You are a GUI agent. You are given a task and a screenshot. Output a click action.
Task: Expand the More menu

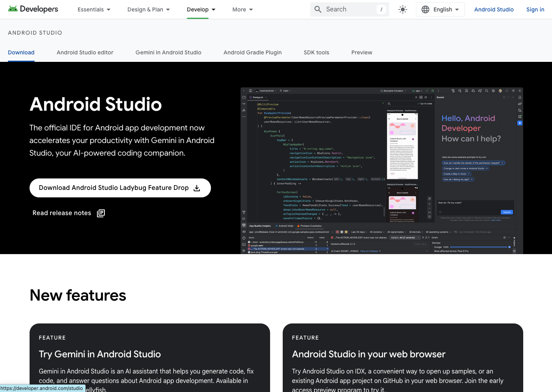(242, 9)
